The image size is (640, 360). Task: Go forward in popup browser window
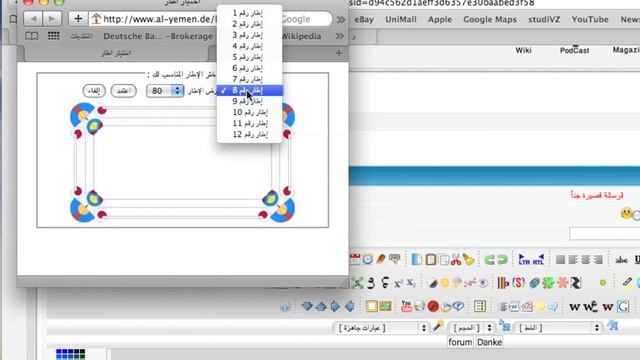tap(52, 19)
